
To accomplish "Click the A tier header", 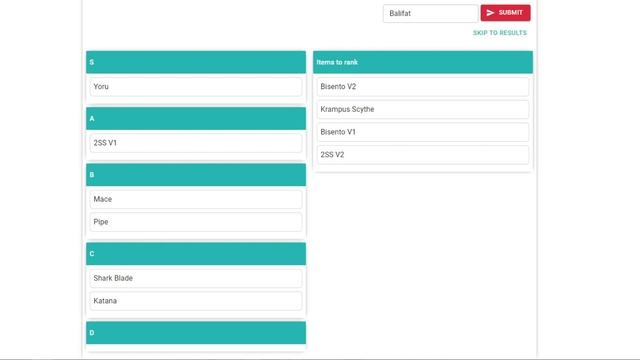I will coord(196,118).
